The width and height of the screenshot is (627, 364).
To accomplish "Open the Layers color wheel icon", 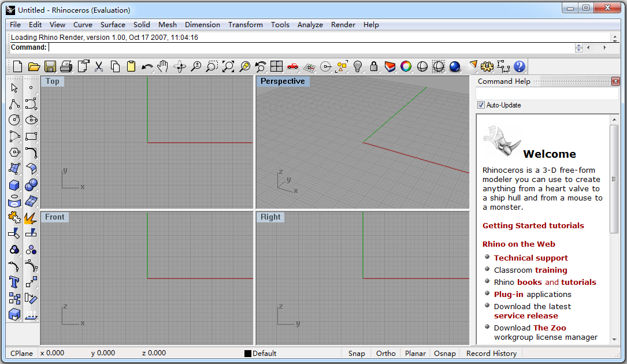I will [x=406, y=66].
